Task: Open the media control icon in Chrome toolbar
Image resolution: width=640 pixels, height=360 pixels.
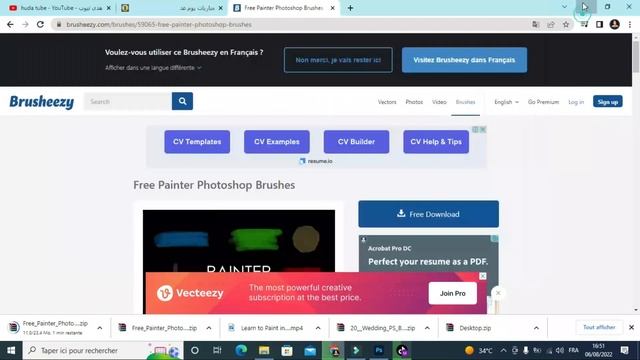Action: click(x=584, y=24)
